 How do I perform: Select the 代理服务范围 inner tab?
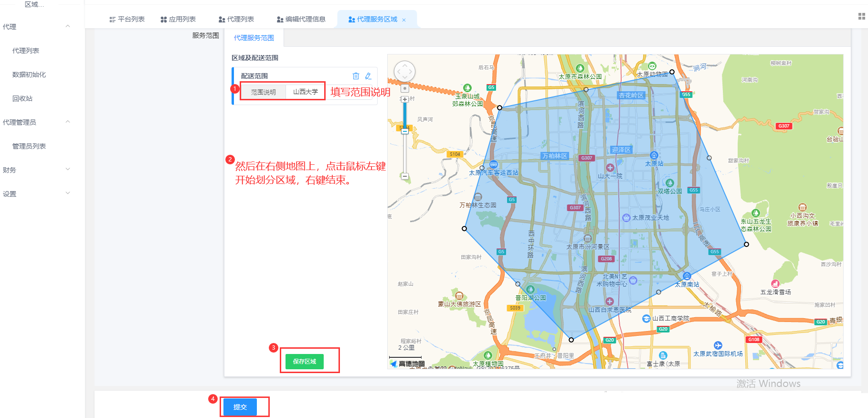254,38
